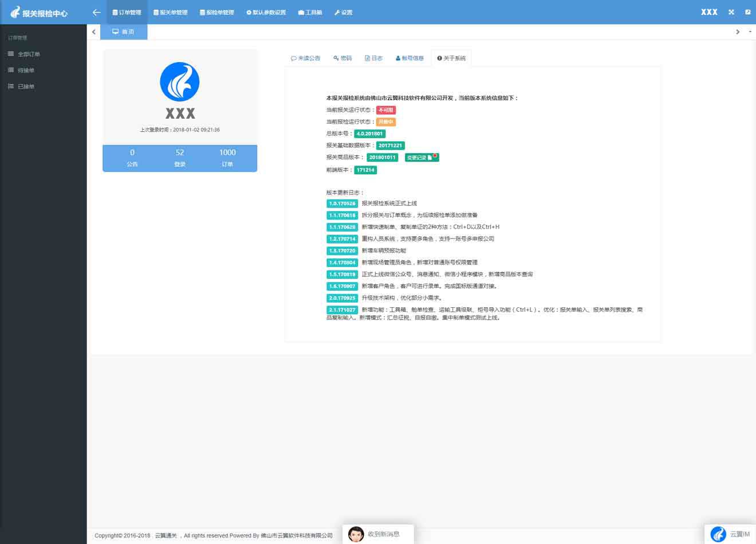Click the exit icon at top-right corner
This screenshot has width=756, height=544.
(748, 12)
